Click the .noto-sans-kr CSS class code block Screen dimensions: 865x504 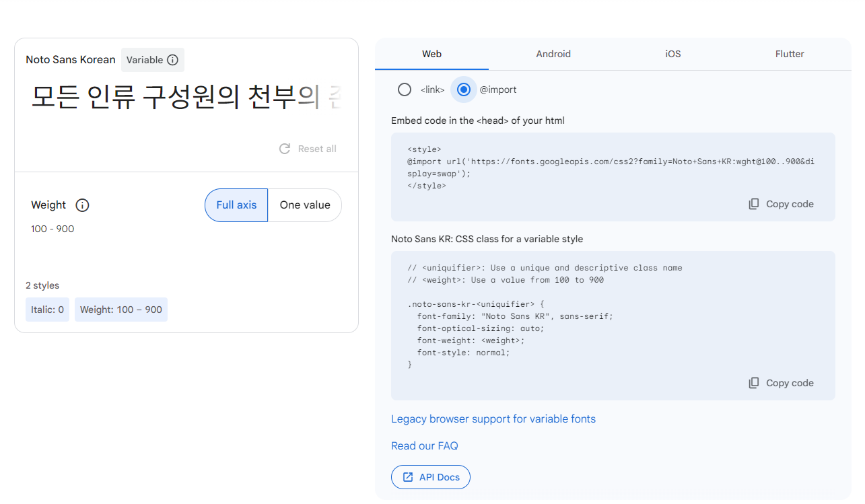click(x=613, y=326)
